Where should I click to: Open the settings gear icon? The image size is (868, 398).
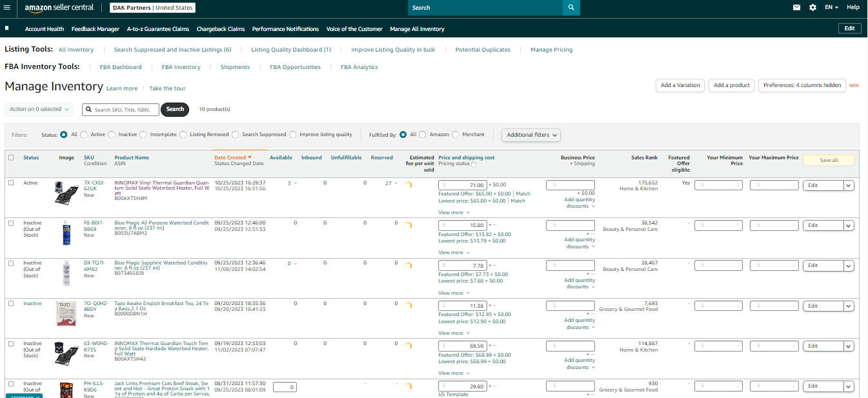(x=812, y=8)
